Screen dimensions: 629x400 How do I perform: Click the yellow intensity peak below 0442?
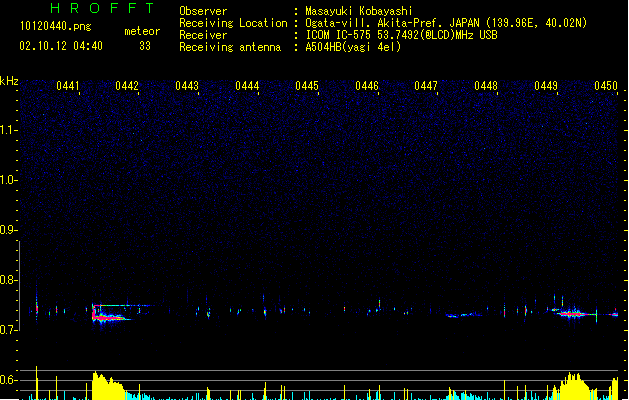(108, 385)
